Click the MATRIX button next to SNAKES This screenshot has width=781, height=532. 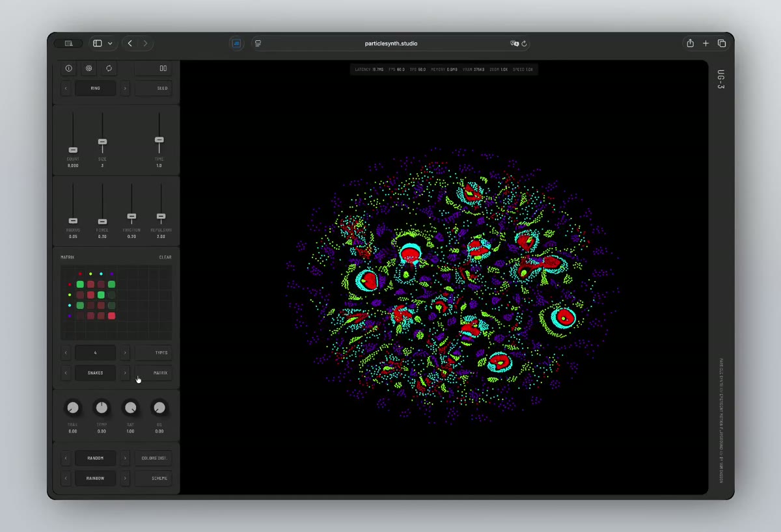coord(154,373)
